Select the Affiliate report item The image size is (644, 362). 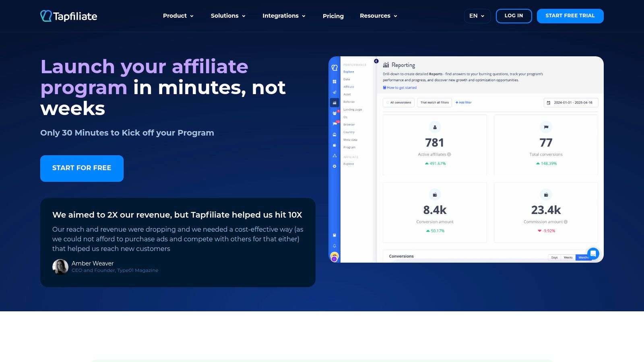pos(349,87)
